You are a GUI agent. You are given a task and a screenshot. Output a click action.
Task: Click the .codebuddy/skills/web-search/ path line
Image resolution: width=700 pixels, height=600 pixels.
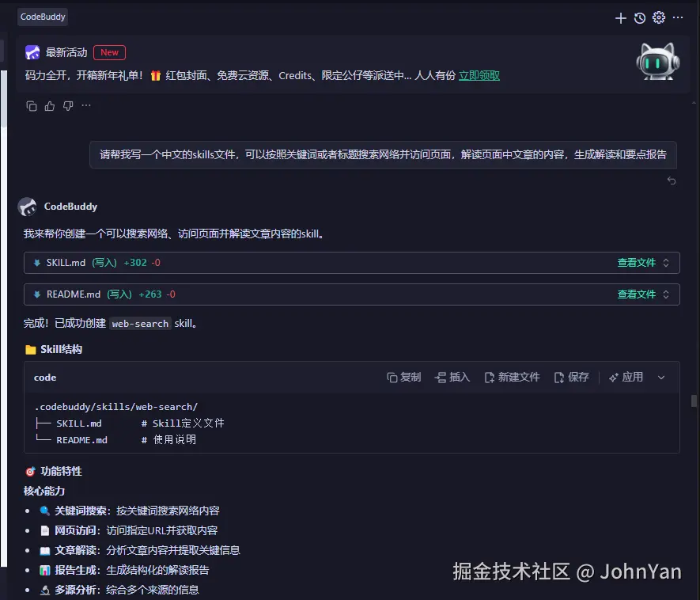coord(116,407)
